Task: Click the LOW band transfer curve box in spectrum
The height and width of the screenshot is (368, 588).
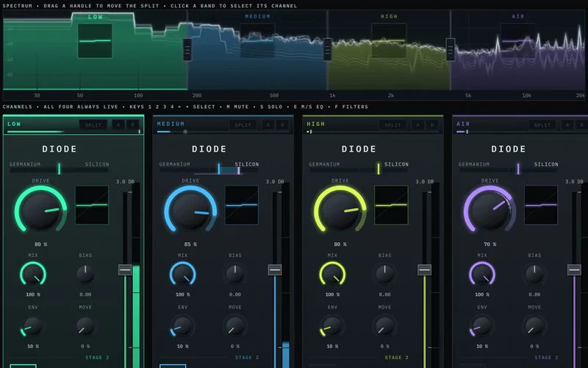Action: click(95, 41)
